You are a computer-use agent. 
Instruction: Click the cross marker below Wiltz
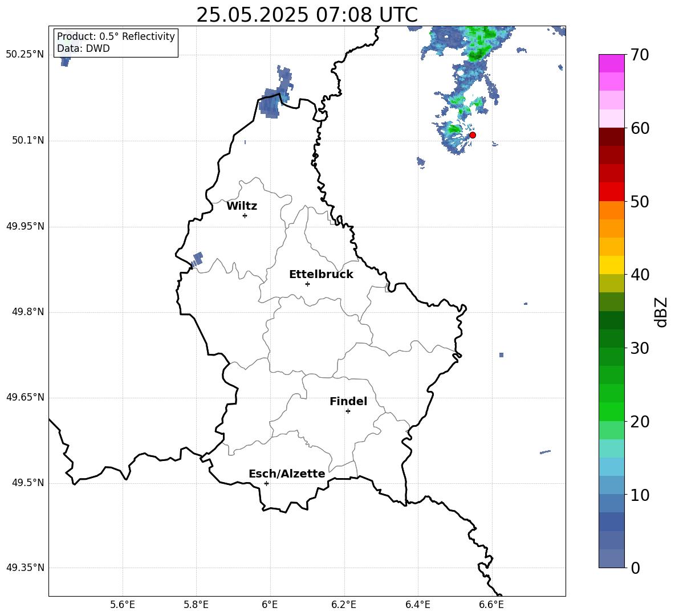coord(245,215)
